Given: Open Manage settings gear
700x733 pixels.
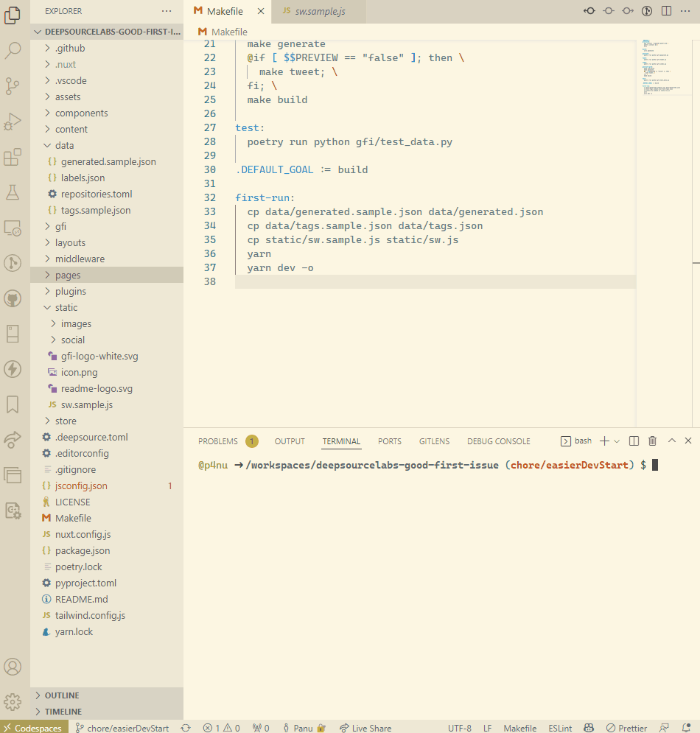Looking at the screenshot, I should coord(13,701).
